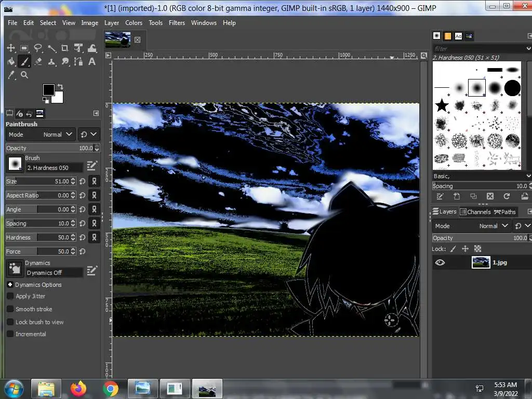Click the foreground black color swatch
532x399 pixels.
pyautogui.click(x=48, y=90)
